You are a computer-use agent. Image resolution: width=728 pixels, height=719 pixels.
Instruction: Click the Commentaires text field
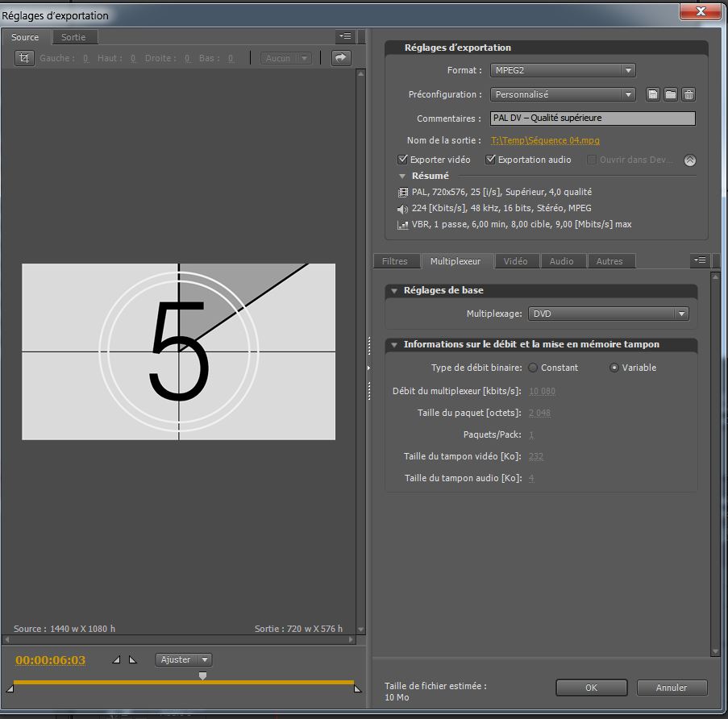pos(592,118)
